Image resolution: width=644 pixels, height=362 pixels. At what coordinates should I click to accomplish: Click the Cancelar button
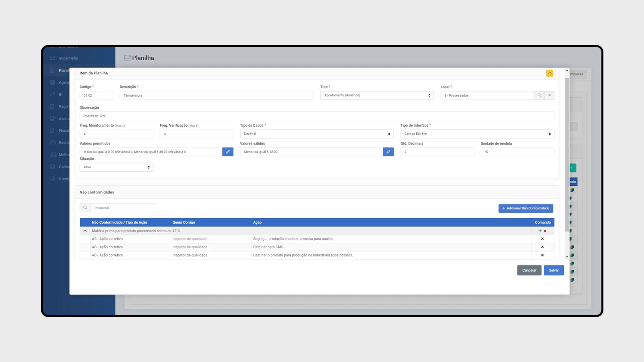pyautogui.click(x=529, y=270)
